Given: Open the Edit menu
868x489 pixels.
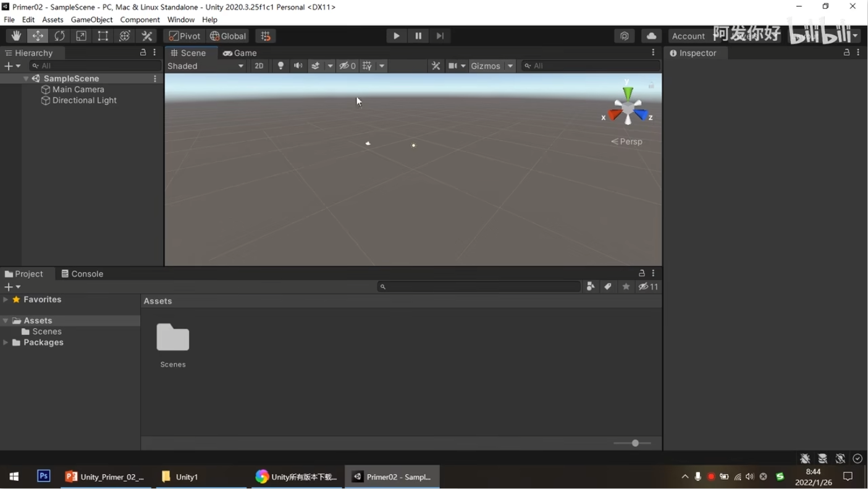Looking at the screenshot, I should 28,20.
